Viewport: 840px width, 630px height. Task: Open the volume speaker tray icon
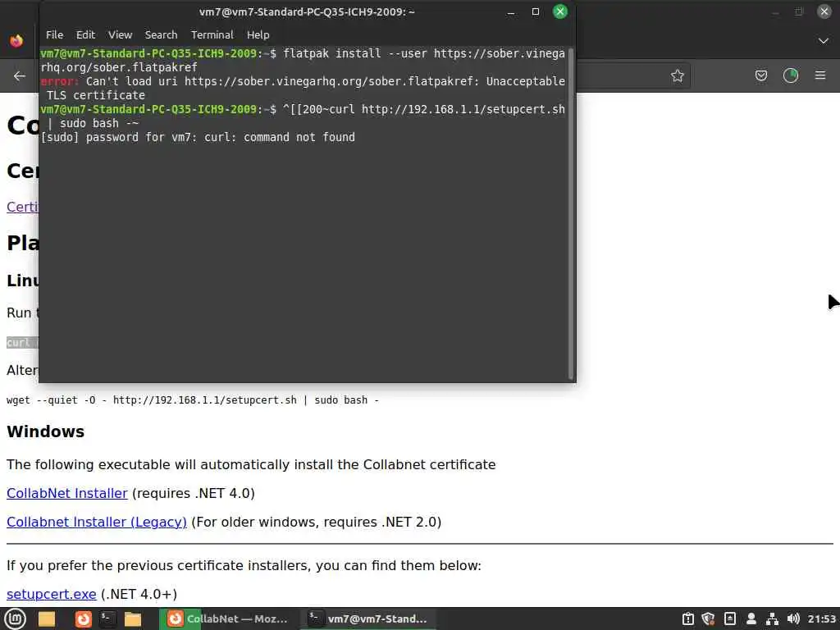click(793, 619)
